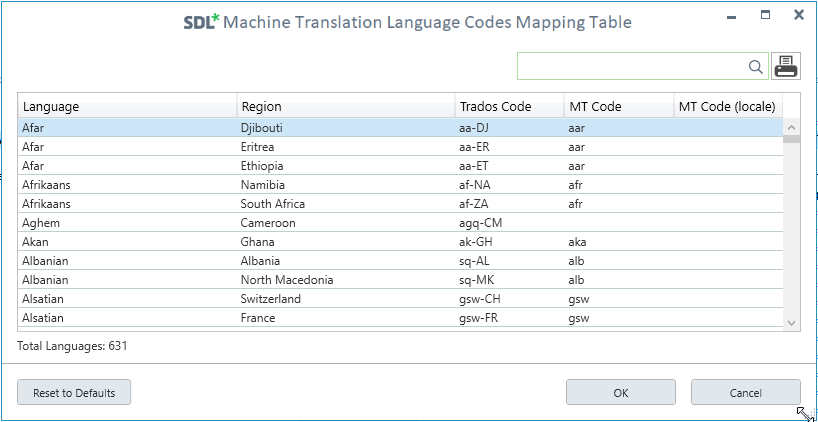Screen dimensions: 818x422
Task: Maximize the mapping table window
Action: (765, 15)
